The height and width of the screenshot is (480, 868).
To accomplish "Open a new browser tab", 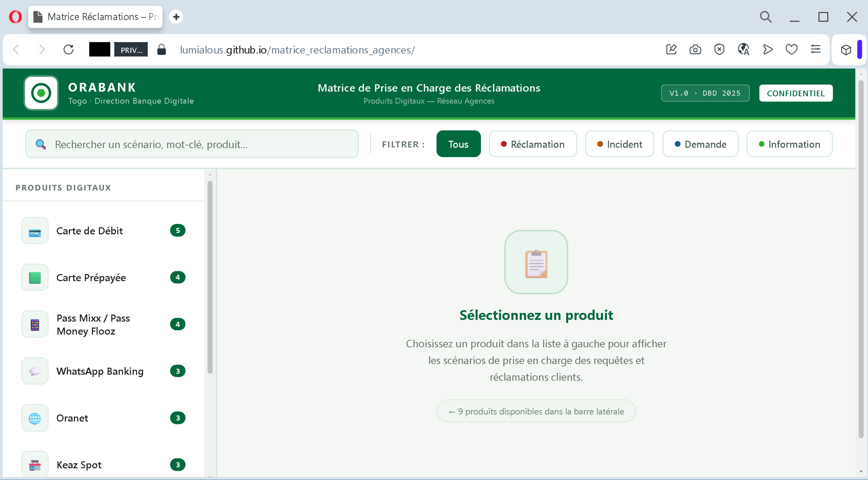I will click(x=176, y=17).
